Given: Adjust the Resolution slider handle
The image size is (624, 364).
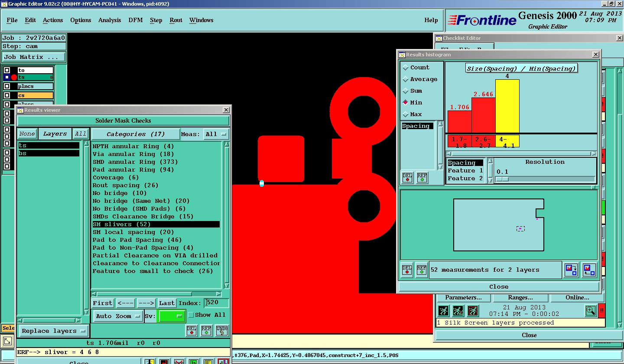Looking at the screenshot, I should [502, 179].
